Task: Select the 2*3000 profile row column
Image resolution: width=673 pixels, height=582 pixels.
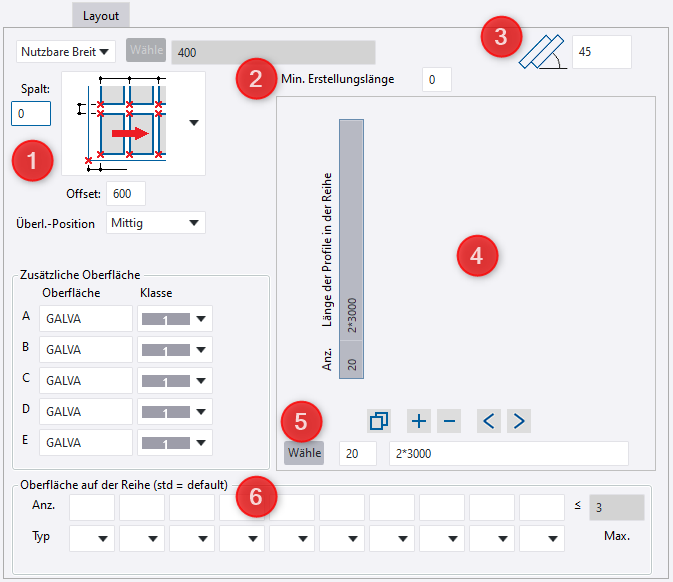Action: pos(352,249)
